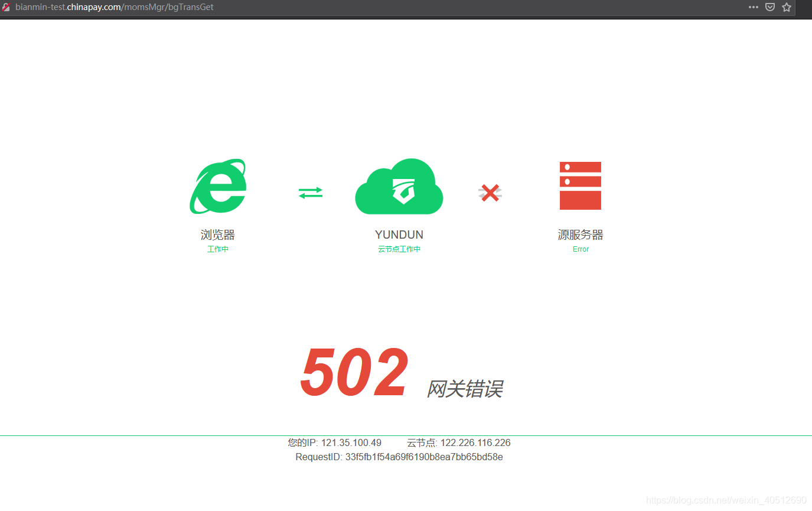Click the red X connection failed icon
The height and width of the screenshot is (511, 812).
490,193
